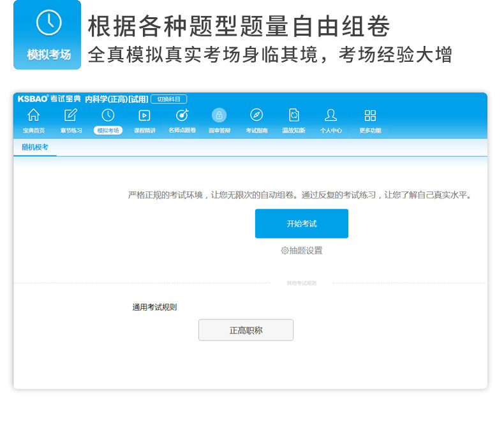Click the large 模拟考场 banner tile

pyautogui.click(x=47, y=34)
